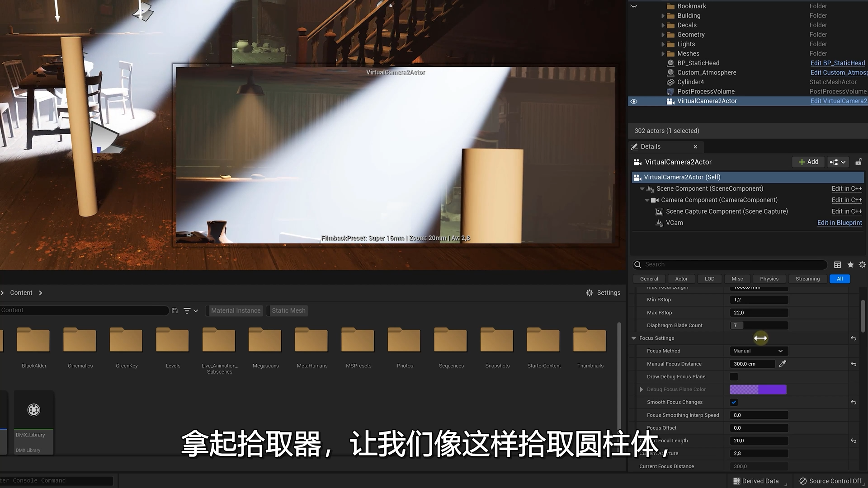Screen dimensions: 868x488
Task: Switch to the General property filter
Action: click(x=649, y=279)
